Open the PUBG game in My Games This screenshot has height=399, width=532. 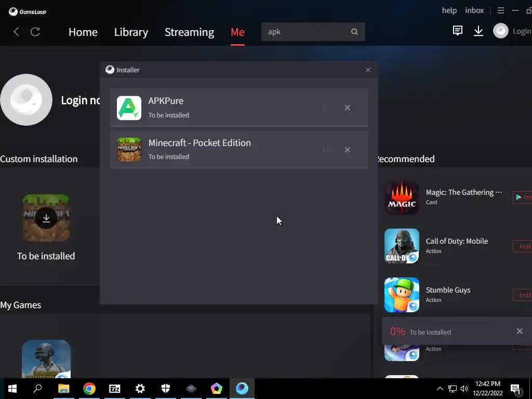46,358
